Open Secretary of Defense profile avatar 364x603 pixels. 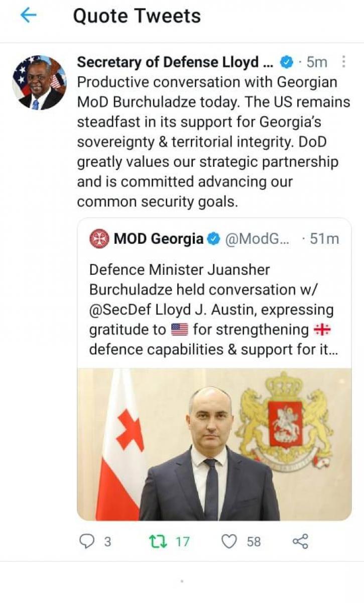(x=39, y=82)
